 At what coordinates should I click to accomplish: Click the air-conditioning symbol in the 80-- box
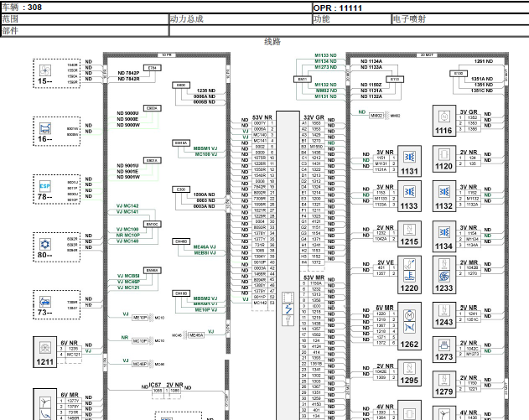pyautogui.click(x=45, y=244)
